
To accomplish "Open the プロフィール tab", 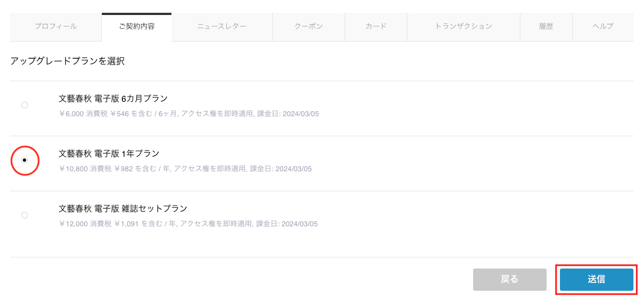I will pyautogui.click(x=56, y=27).
